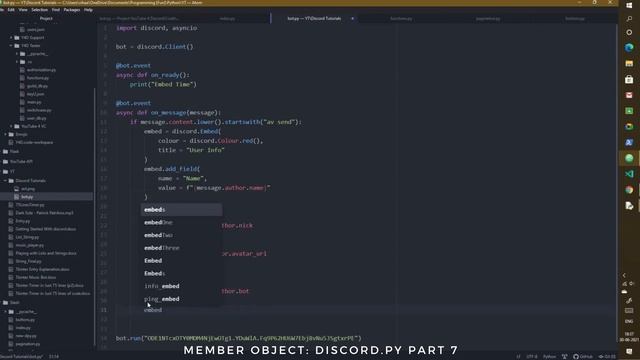This screenshot has width=640, height=360.
Task: Change the Python grammar in status bar
Action: pyautogui.click(x=549, y=357)
